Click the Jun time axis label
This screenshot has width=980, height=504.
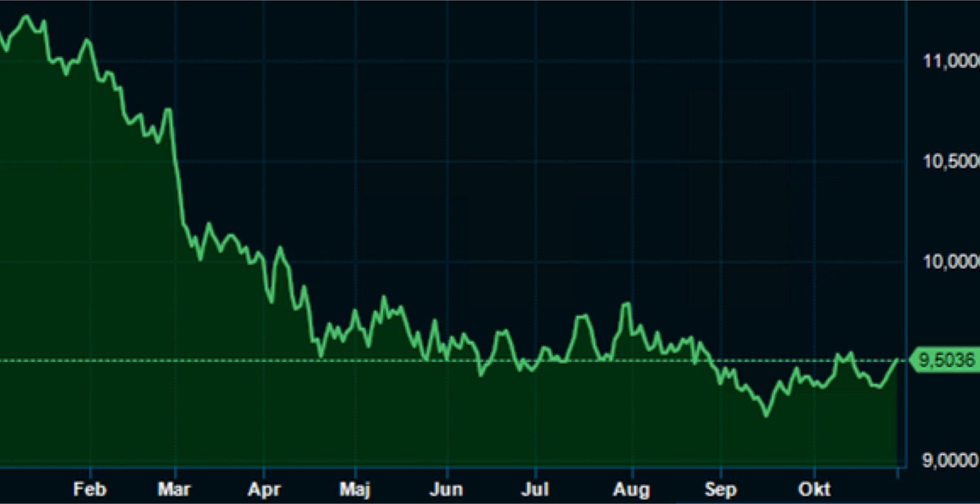tap(447, 490)
